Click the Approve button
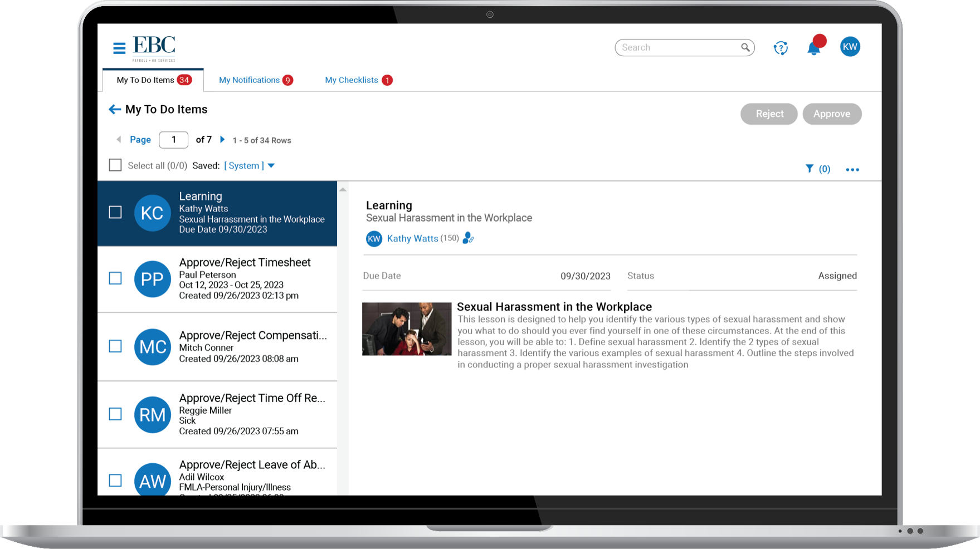Image resolution: width=980 pixels, height=549 pixels. 832,114
